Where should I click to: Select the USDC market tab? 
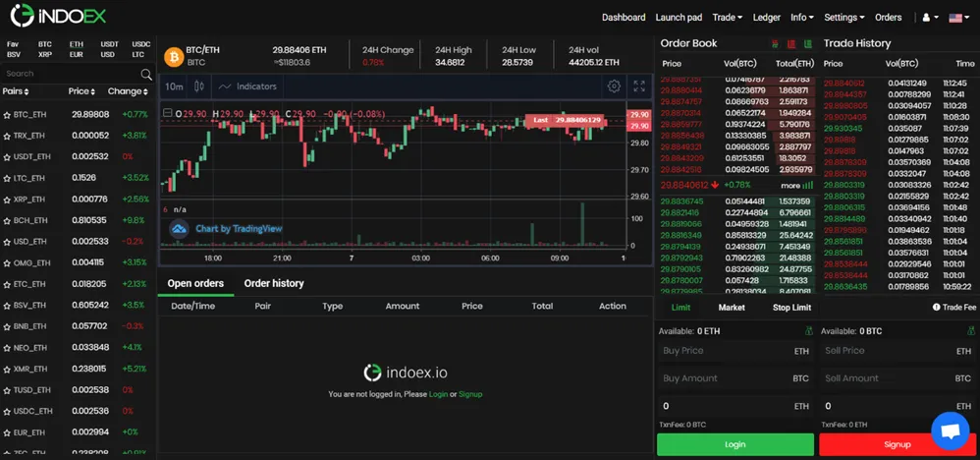pyautogui.click(x=141, y=44)
